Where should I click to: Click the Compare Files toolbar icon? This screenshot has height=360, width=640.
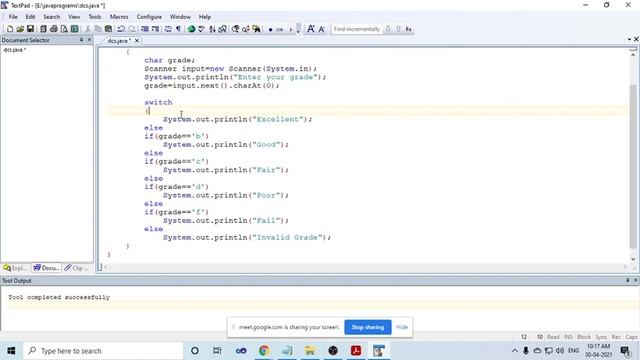click(223, 29)
